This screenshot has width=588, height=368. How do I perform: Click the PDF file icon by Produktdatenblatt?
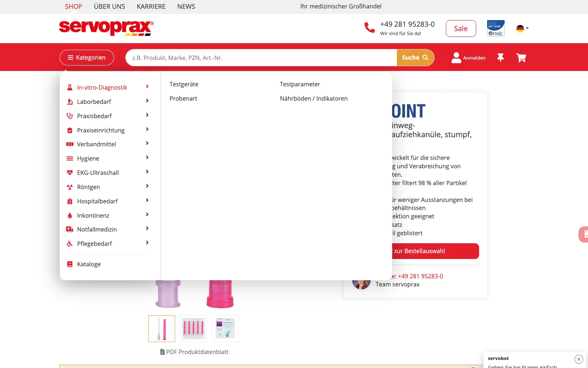pyautogui.click(x=163, y=352)
